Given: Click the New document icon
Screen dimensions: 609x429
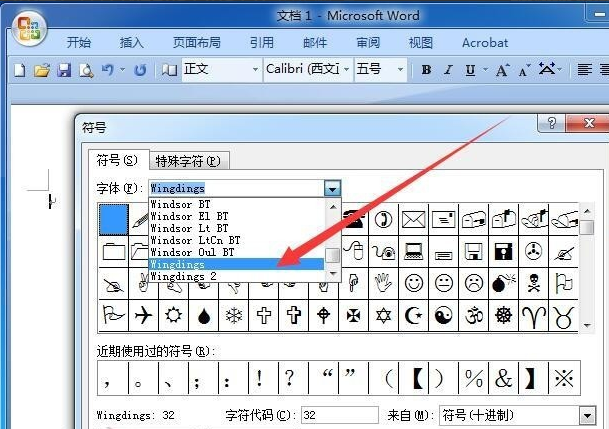Looking at the screenshot, I should pyautogui.click(x=20, y=70).
